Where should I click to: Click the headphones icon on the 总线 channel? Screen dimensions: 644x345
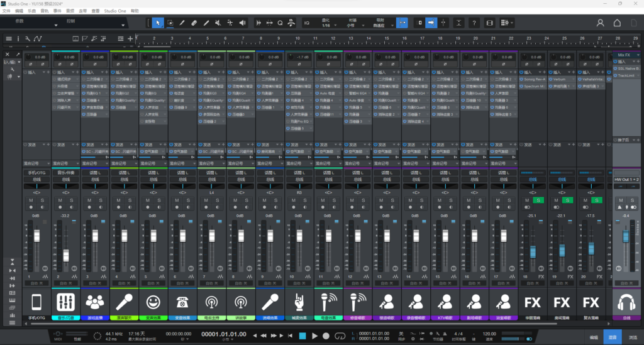[x=625, y=302]
